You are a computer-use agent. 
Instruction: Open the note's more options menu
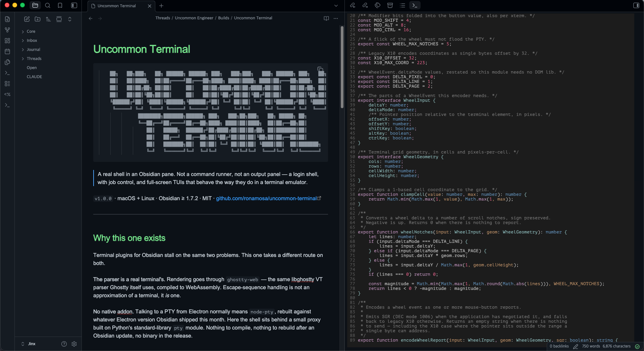tap(336, 18)
